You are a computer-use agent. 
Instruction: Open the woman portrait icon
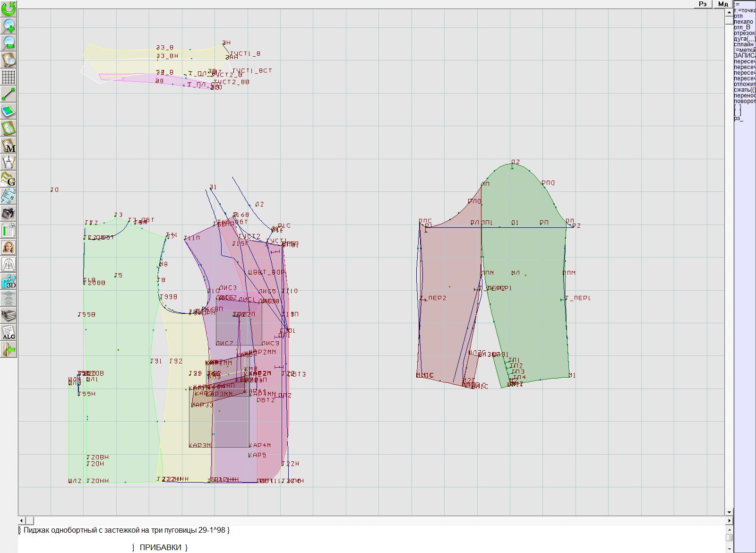[x=9, y=247]
